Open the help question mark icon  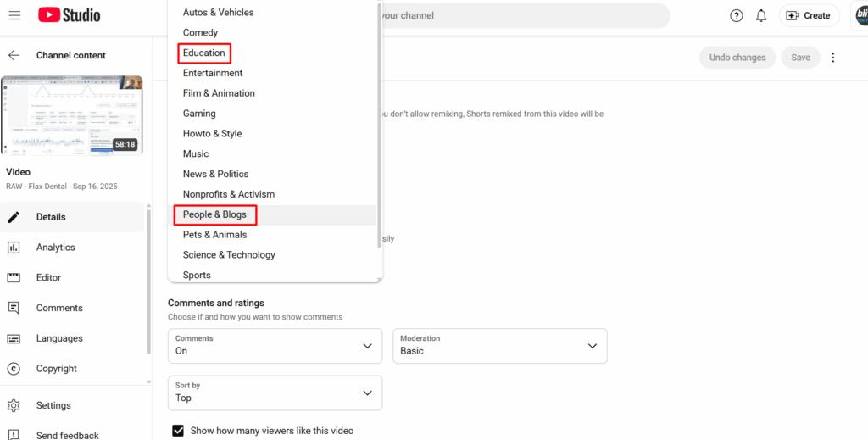point(736,15)
